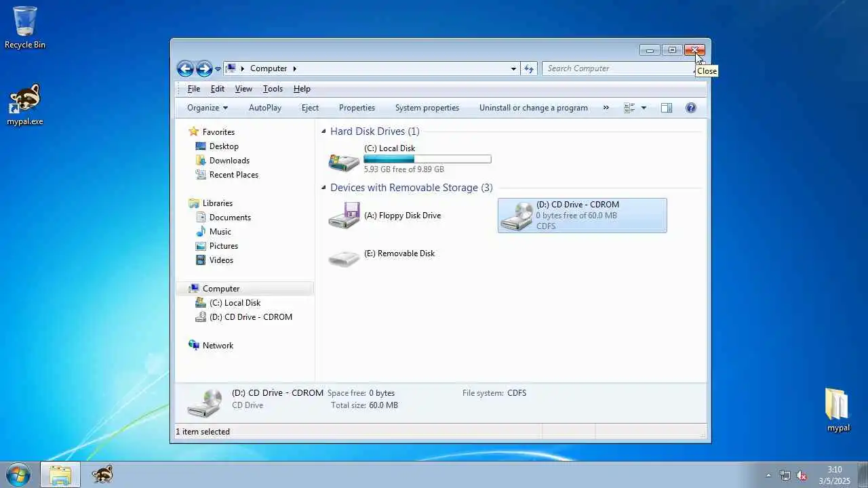
Task: Click the root arrow before Computer in address bar
Action: (242, 68)
